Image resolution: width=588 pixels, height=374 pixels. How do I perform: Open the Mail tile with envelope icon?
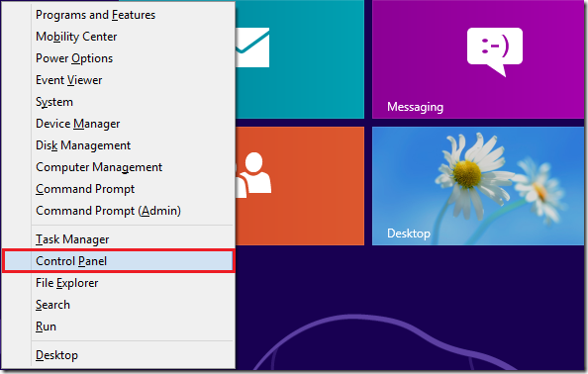[x=300, y=59]
